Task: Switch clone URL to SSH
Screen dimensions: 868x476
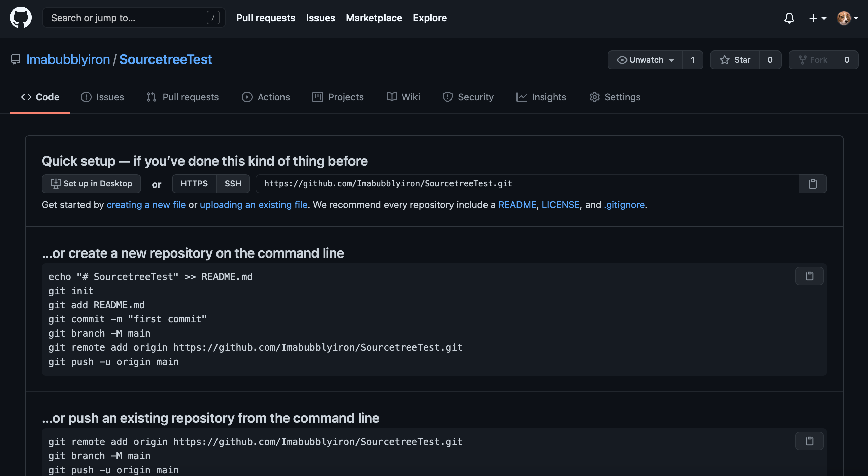Action: click(233, 183)
